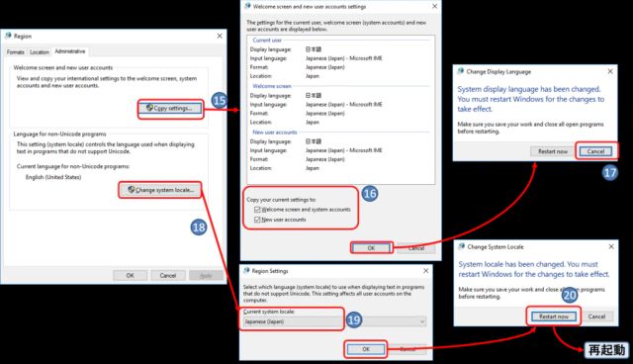Viewport: 633px width, 364px height.
Task: Click globe icon in Welcome screen settings title
Action: coord(248,6)
